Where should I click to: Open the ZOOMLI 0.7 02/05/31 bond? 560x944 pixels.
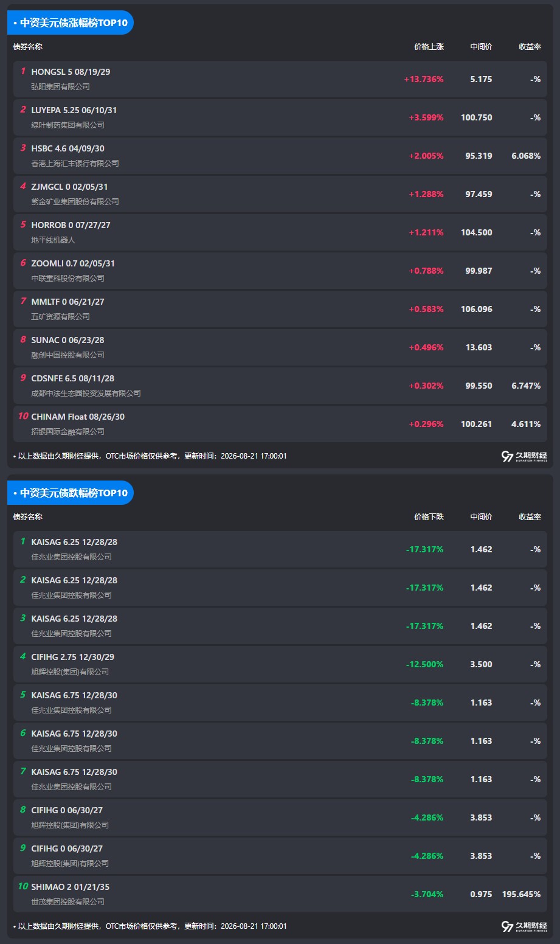(73, 263)
